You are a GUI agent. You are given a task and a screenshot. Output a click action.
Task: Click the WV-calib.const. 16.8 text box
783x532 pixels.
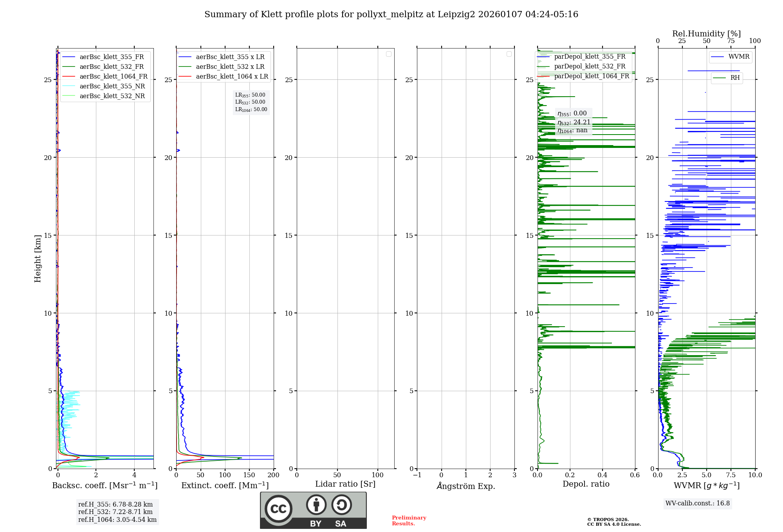tap(697, 503)
